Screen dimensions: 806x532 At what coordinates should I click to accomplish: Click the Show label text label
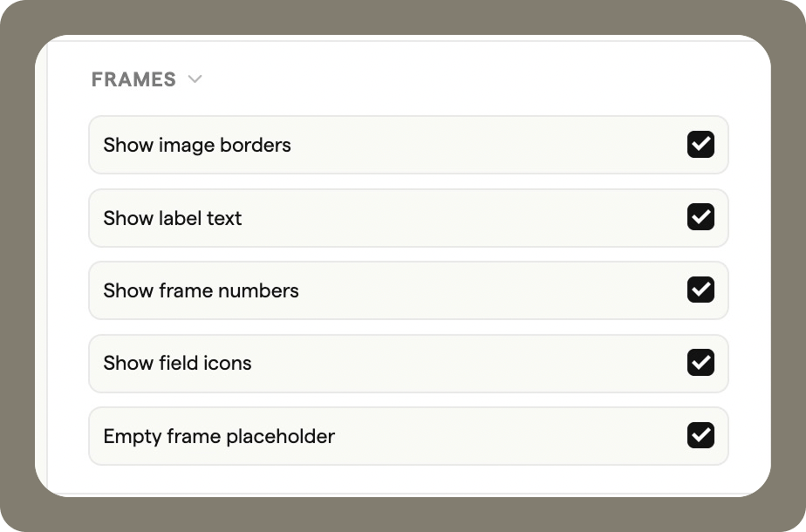[x=172, y=218]
